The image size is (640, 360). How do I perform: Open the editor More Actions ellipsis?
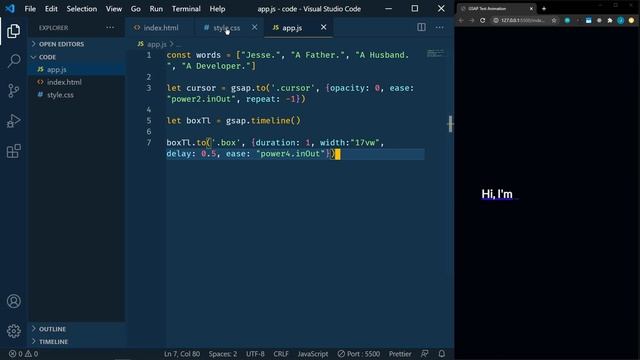[x=439, y=27]
